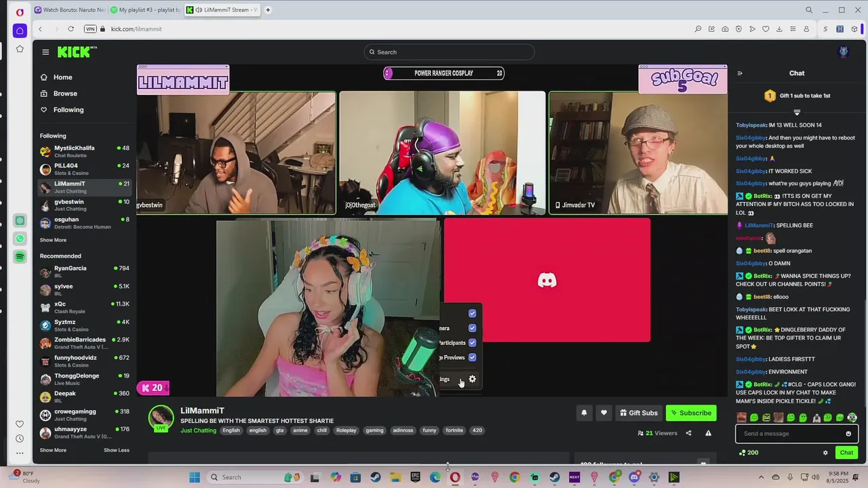Open ZombieBarricades channel in Recommended
Screen dimensions: 868x488
[x=85, y=343]
